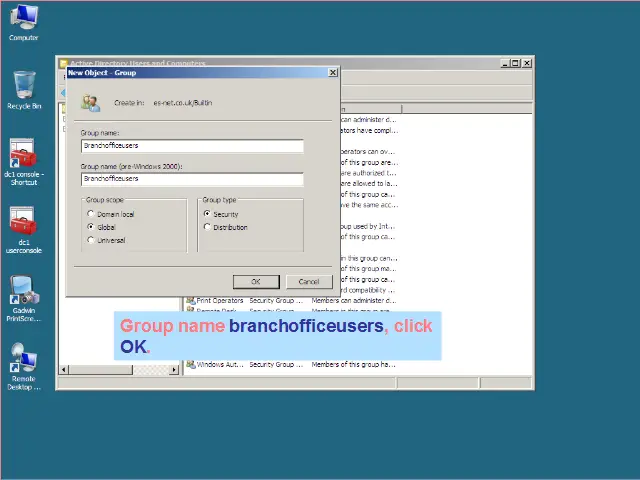This screenshot has height=480, width=640.
Task: Choose the Security group type
Action: (x=207, y=214)
